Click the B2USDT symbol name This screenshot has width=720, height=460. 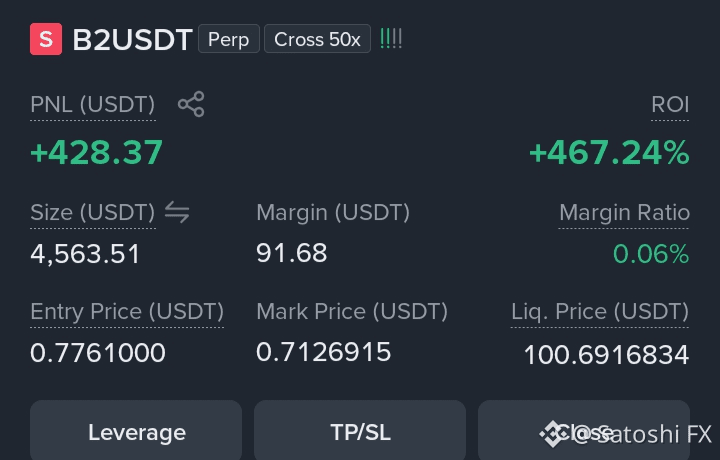(x=132, y=39)
